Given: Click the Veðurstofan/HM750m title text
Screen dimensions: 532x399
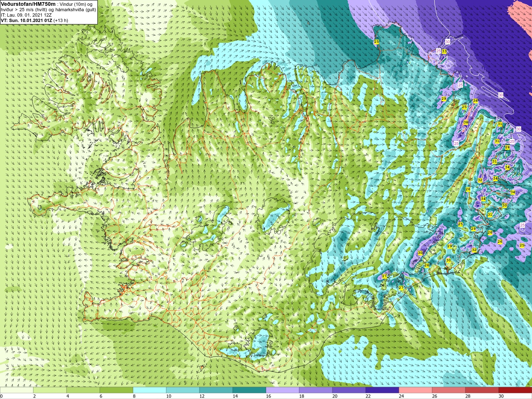Looking at the screenshot, I should click(x=28, y=4).
